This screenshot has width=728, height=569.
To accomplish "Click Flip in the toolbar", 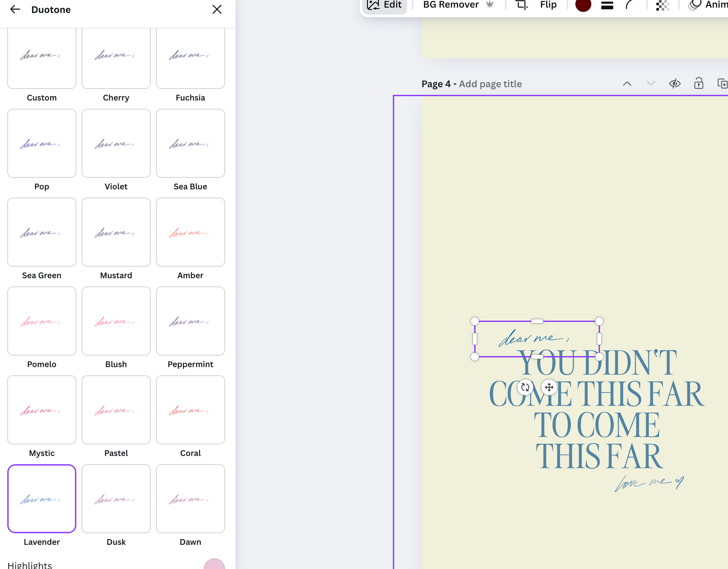I will click(548, 5).
